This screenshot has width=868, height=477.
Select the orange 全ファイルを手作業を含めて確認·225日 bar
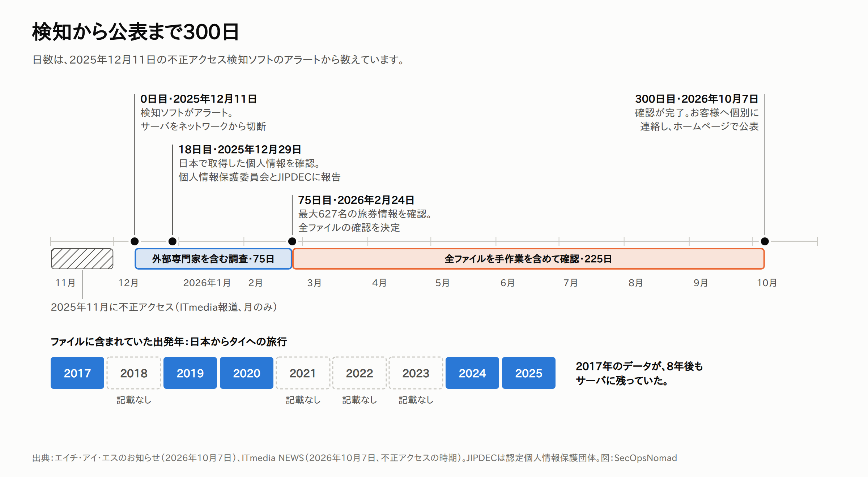tap(528, 259)
